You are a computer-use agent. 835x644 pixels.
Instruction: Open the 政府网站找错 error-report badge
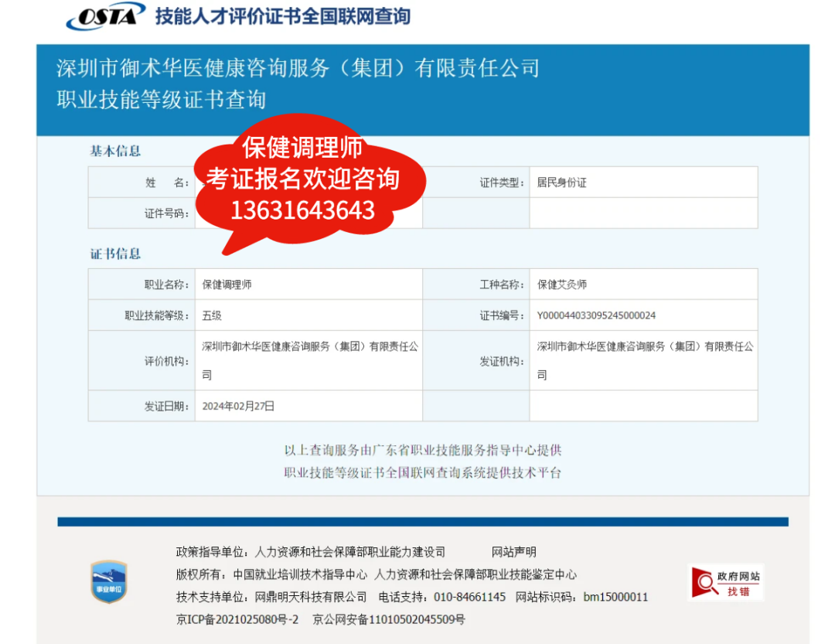click(x=726, y=583)
